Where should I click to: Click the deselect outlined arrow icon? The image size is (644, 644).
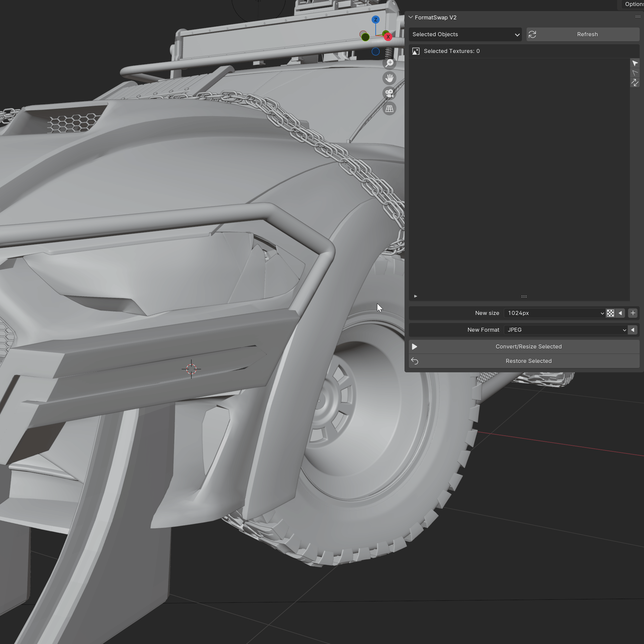pyautogui.click(x=635, y=73)
